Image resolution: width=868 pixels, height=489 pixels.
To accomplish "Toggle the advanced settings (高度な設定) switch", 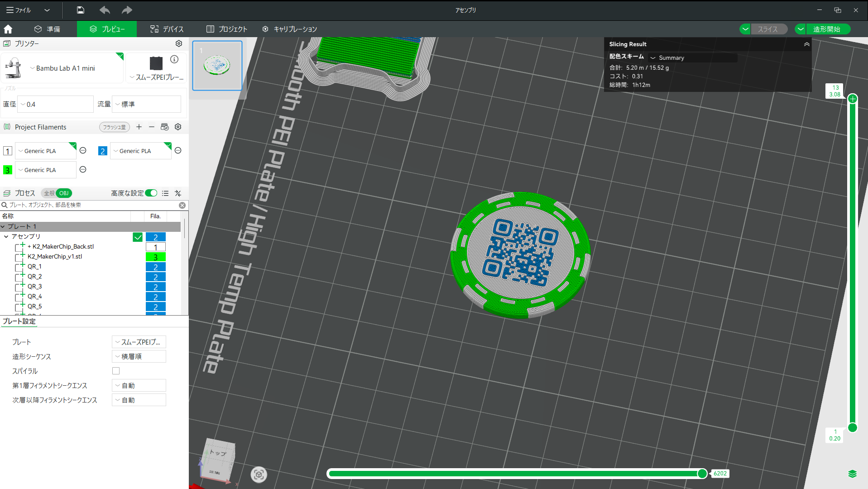I will [151, 193].
